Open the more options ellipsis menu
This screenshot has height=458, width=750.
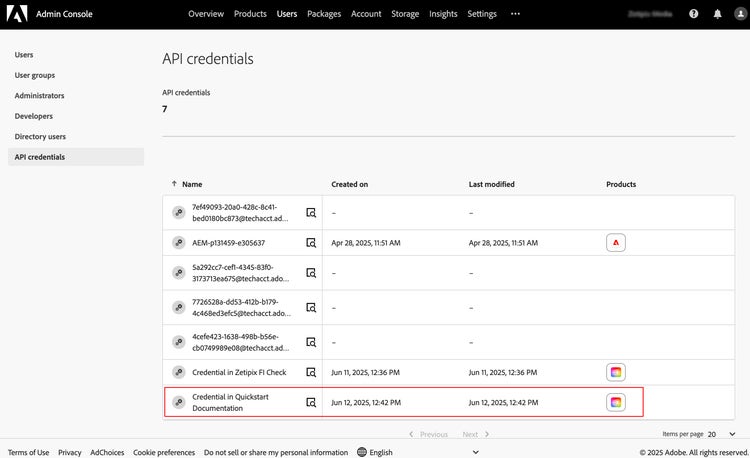515,14
